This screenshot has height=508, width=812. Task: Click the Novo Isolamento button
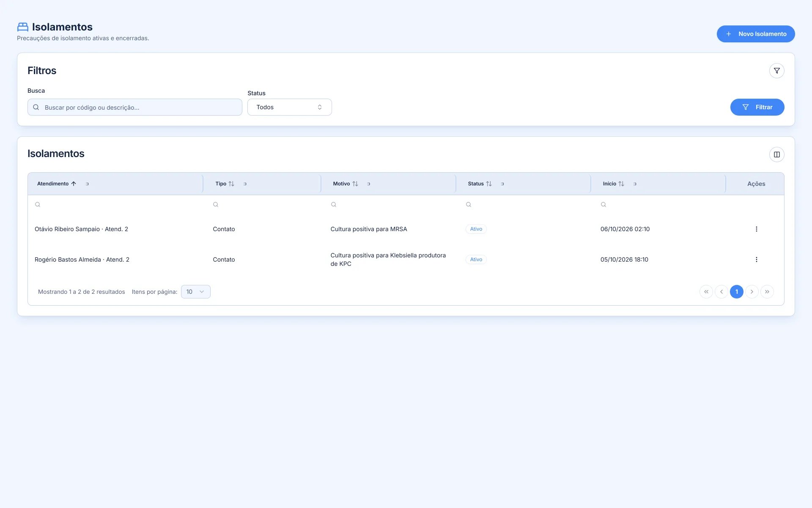point(756,34)
